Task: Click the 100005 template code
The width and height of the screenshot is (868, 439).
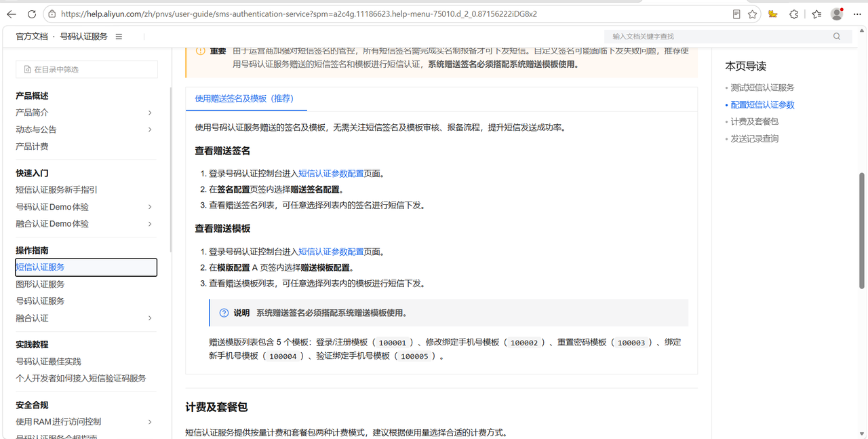Action: click(x=414, y=356)
